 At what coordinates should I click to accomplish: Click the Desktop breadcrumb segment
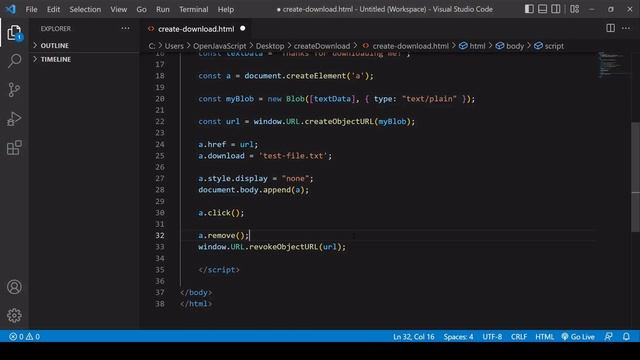(270, 46)
